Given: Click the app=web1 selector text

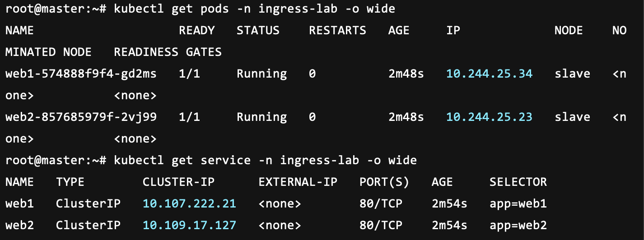Looking at the screenshot, I should (x=518, y=204).
